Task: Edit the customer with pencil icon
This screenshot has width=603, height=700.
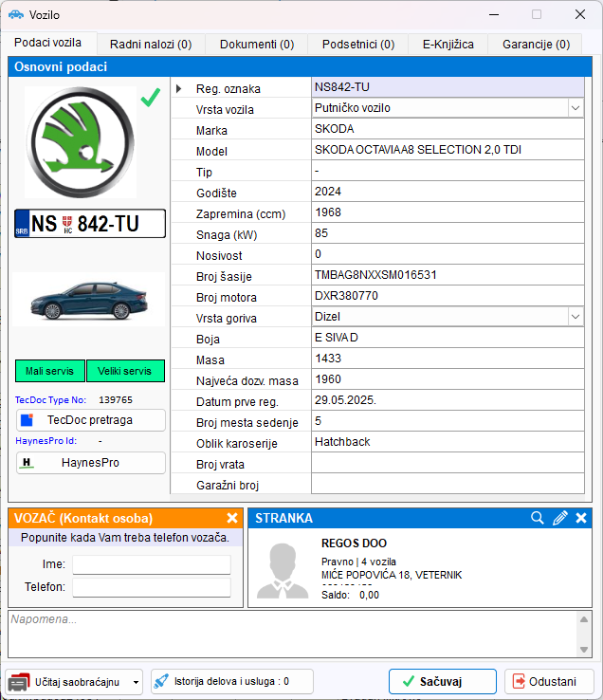Action: (x=560, y=518)
